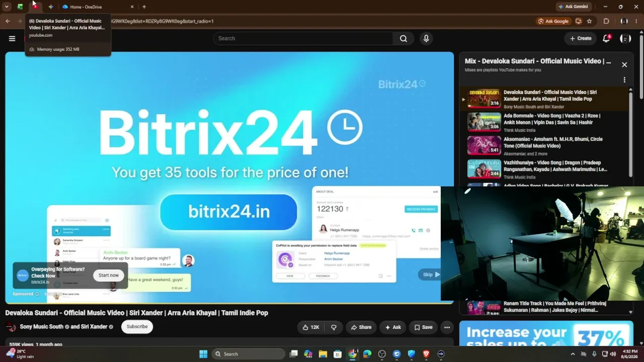Click the bitrix24.in link in the ad card
Image resolution: width=644 pixels, height=362 pixels.
(40, 282)
